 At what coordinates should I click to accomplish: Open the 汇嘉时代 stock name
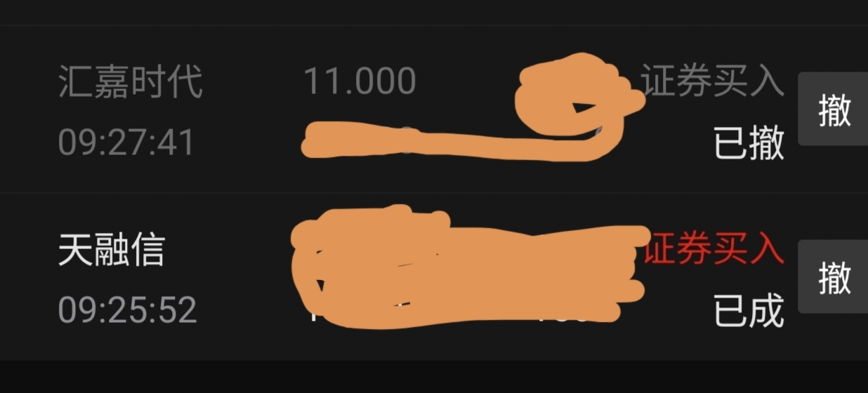131,81
